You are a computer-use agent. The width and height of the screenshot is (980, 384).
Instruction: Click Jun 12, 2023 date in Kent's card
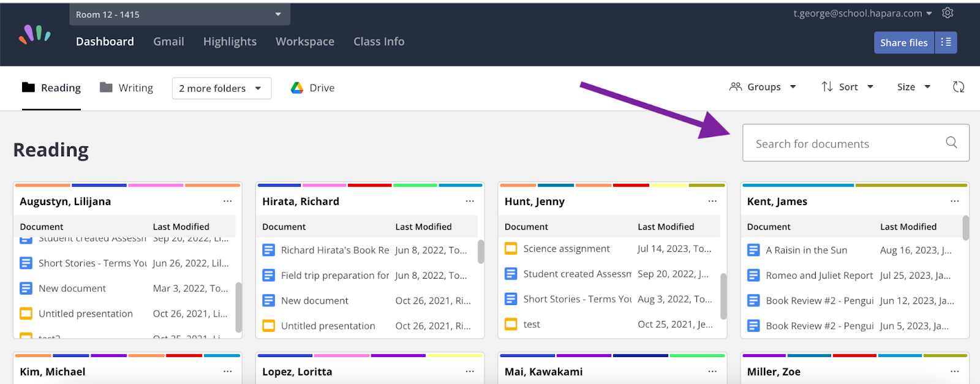[x=917, y=301]
